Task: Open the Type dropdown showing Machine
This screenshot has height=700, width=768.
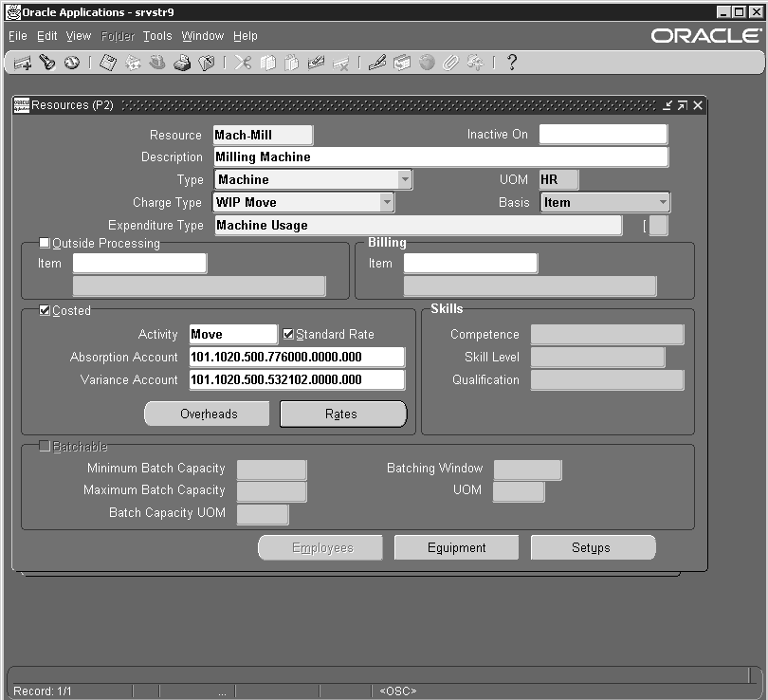Action: pos(405,179)
